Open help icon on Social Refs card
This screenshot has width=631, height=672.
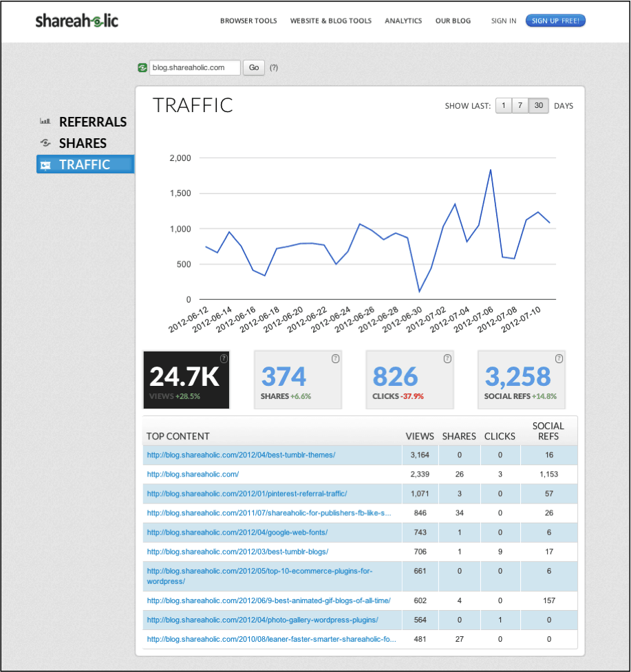pos(559,359)
